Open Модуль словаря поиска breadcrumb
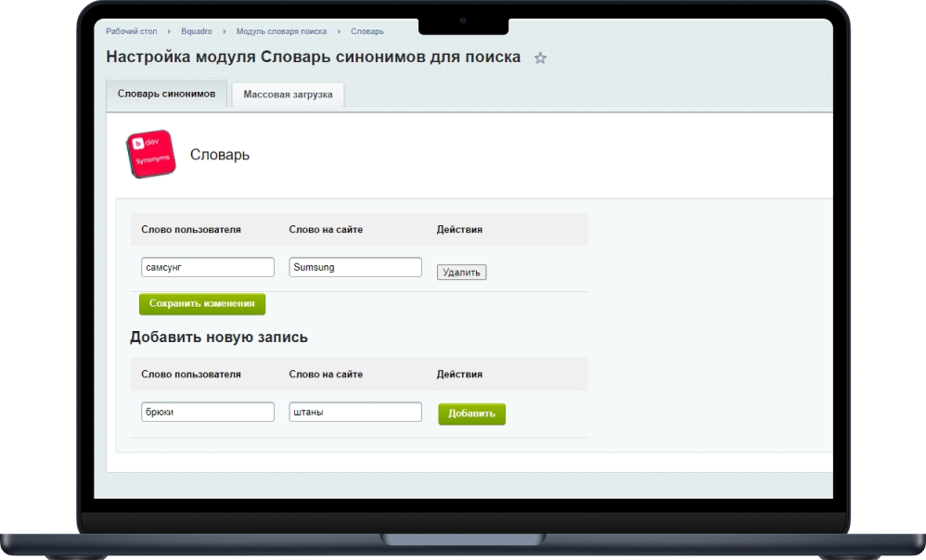 pyautogui.click(x=281, y=32)
